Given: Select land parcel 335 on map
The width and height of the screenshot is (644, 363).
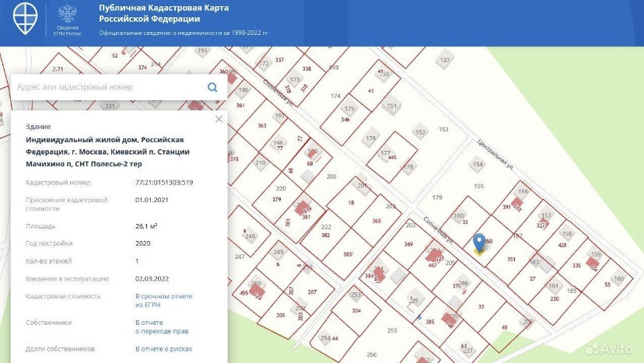Looking at the screenshot, I should pos(576,265).
